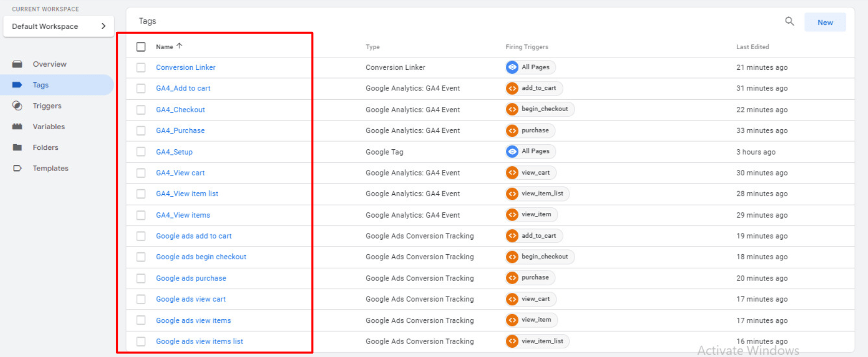
Task: Click orange purchase trigger icon for GA4_Purchase row
Action: (512, 131)
